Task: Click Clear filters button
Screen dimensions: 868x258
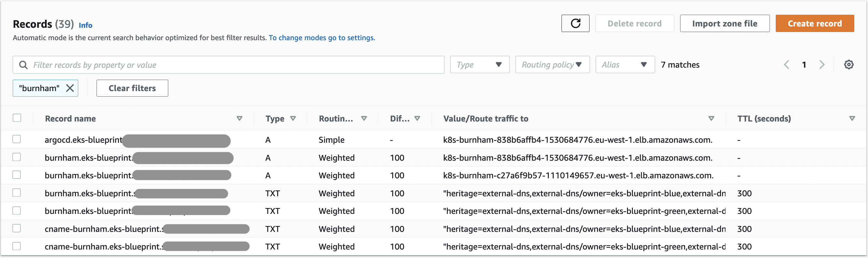Action: [x=132, y=88]
